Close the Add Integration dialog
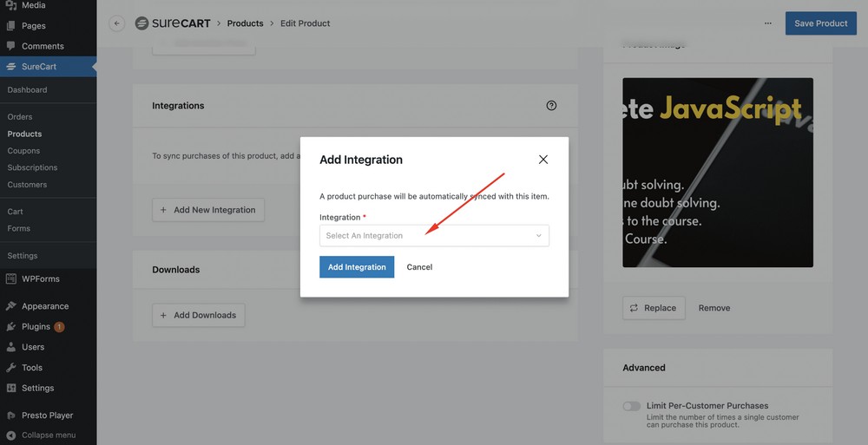The width and height of the screenshot is (868, 445). coord(543,160)
